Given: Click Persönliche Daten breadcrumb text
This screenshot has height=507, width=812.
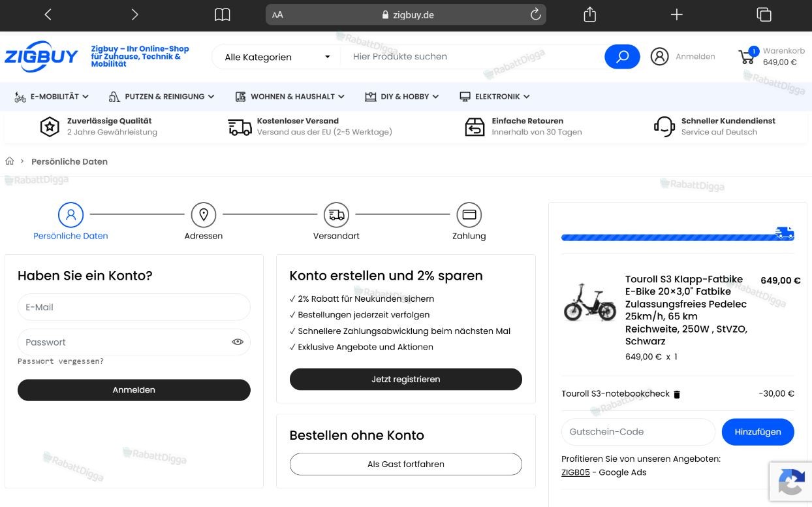Looking at the screenshot, I should click(69, 161).
